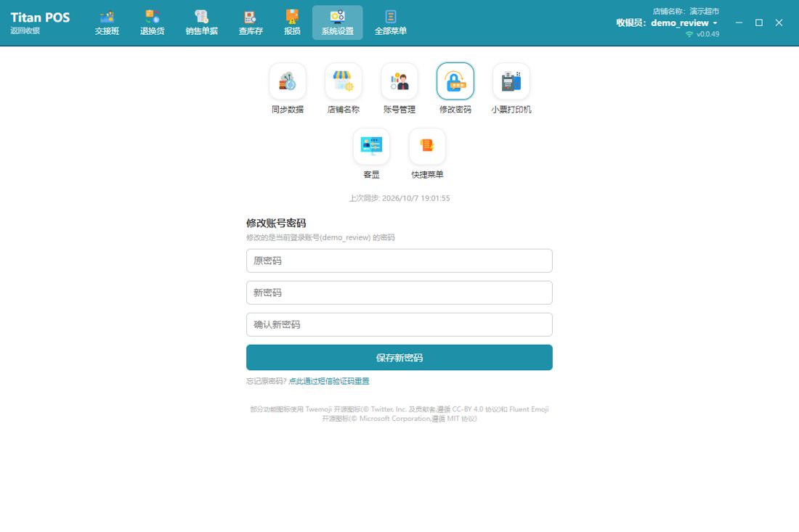
Task: Click into the 确认新密码 confirm password field
Action: click(x=399, y=325)
